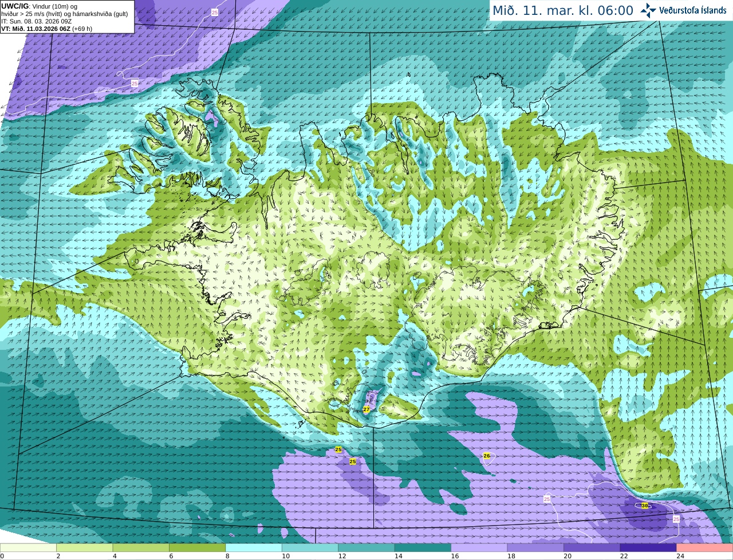Click the legend value 2
733x560 pixels.
58,556
